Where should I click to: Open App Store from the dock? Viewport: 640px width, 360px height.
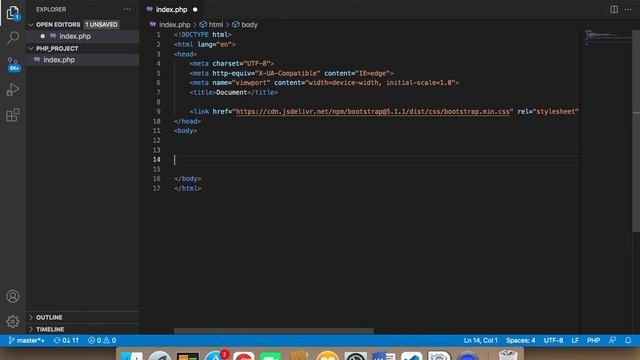tap(216, 355)
